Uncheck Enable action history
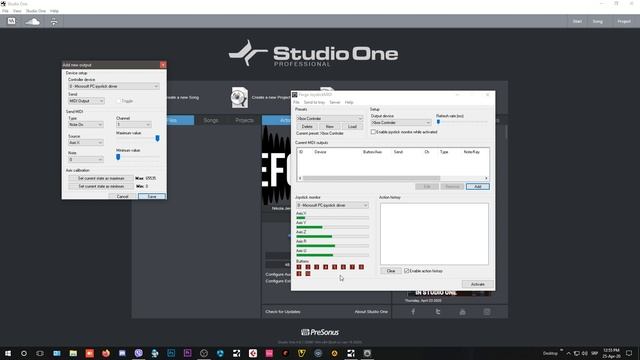The width and height of the screenshot is (640, 360). pos(406,271)
